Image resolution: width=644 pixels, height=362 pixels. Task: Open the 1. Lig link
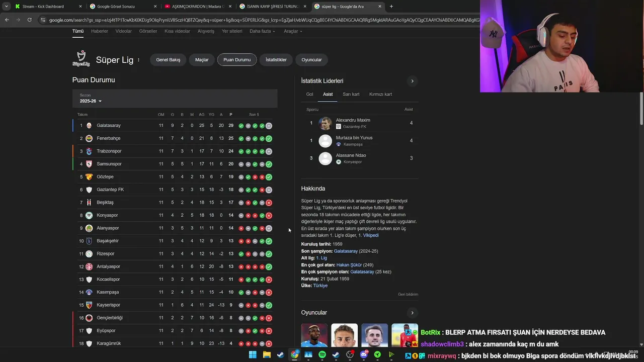tap(321, 258)
